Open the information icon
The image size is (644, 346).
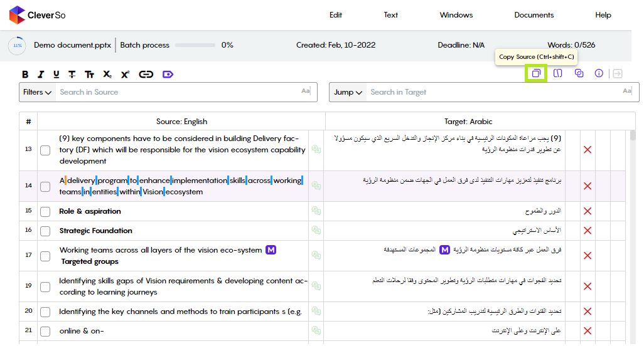[599, 73]
